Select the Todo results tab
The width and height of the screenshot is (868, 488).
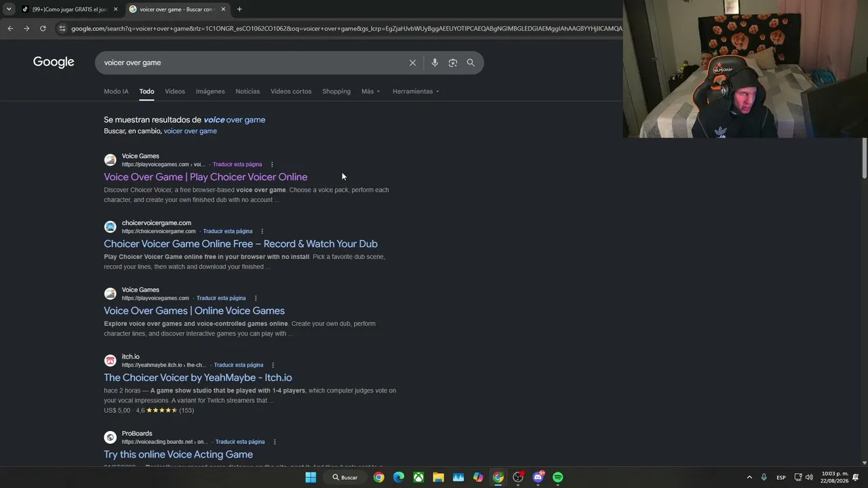[146, 91]
